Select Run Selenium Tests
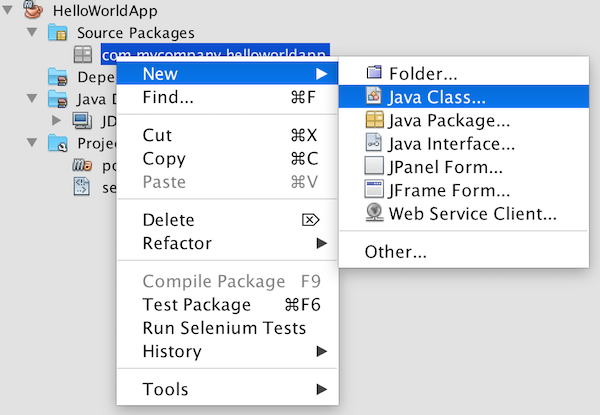 point(224,328)
